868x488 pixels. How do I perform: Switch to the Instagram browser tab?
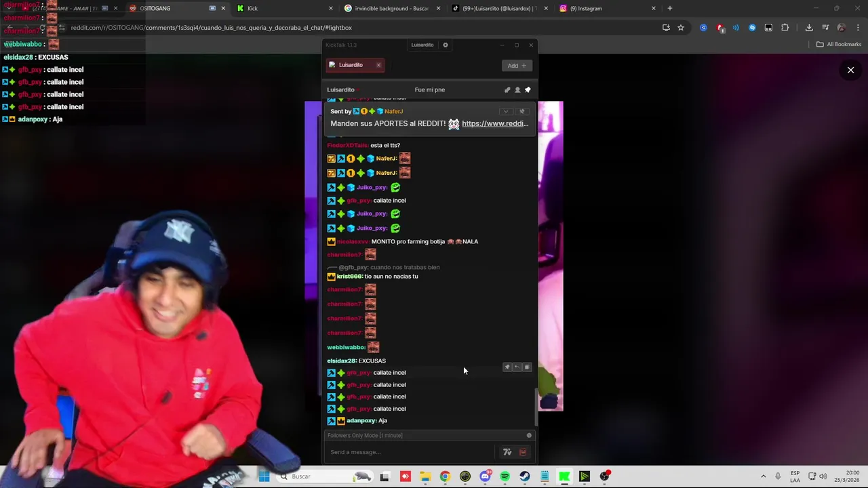(x=608, y=8)
